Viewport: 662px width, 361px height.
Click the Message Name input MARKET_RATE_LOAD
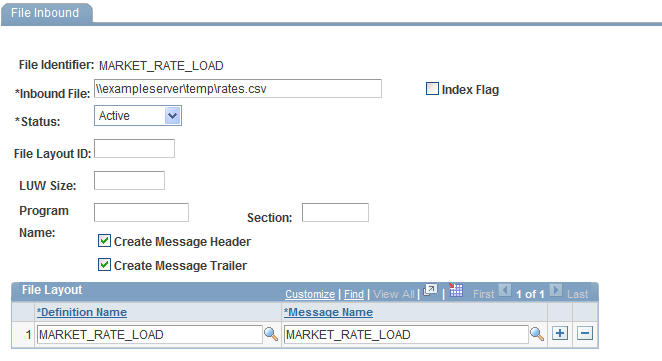coord(406,334)
